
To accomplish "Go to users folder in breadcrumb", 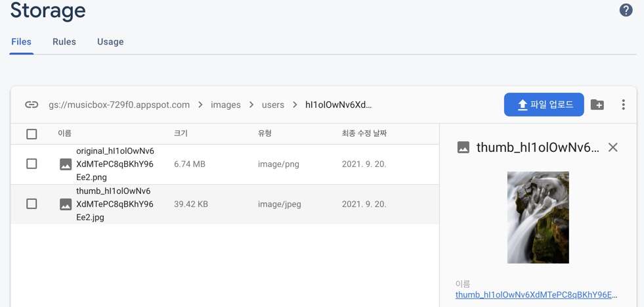I will pos(273,105).
